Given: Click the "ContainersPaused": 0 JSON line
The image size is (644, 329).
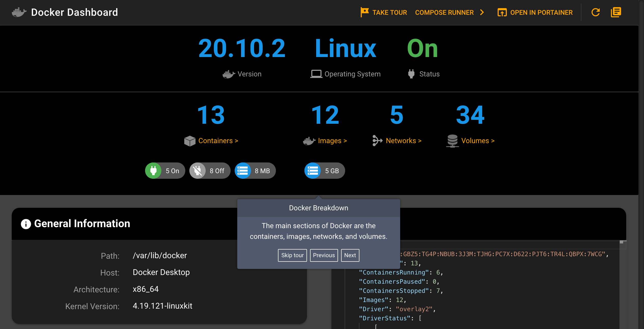Looking at the screenshot, I should point(399,281).
